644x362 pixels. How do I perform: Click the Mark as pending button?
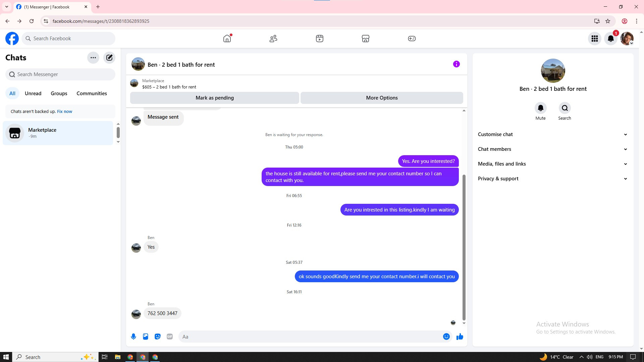215,98
